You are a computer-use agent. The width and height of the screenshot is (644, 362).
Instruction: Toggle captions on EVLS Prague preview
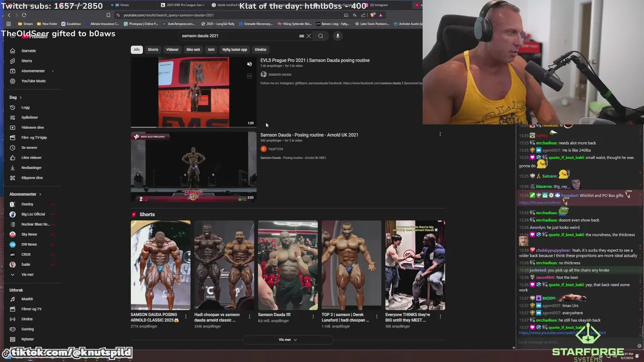(249, 76)
